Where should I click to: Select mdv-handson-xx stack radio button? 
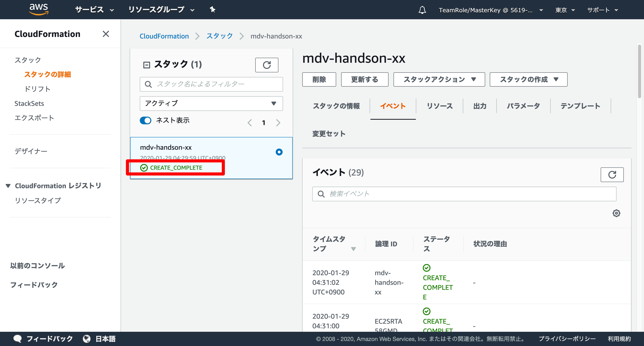click(279, 152)
